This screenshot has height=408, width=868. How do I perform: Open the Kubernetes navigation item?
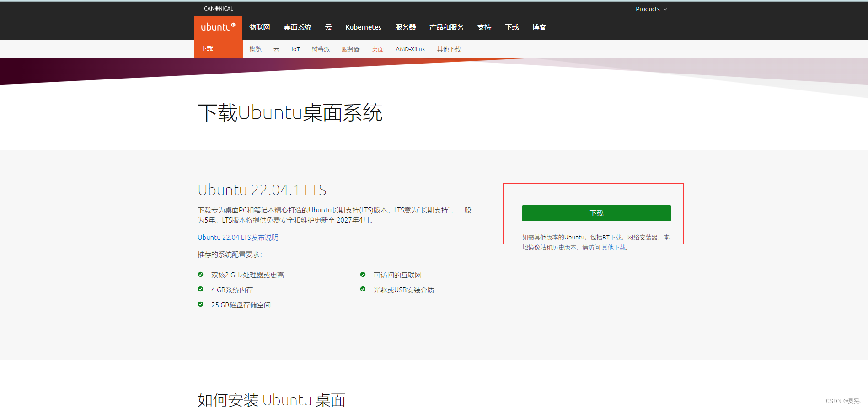coord(363,27)
